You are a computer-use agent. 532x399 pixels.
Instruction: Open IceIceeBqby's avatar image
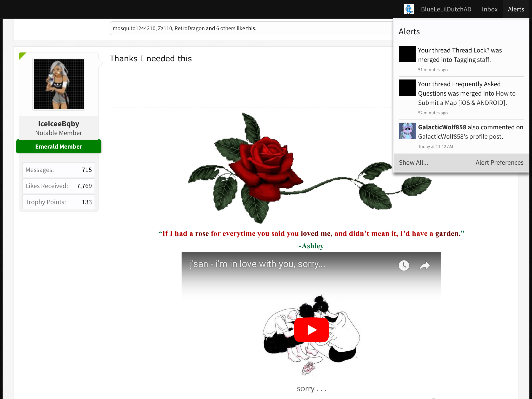pos(59,84)
